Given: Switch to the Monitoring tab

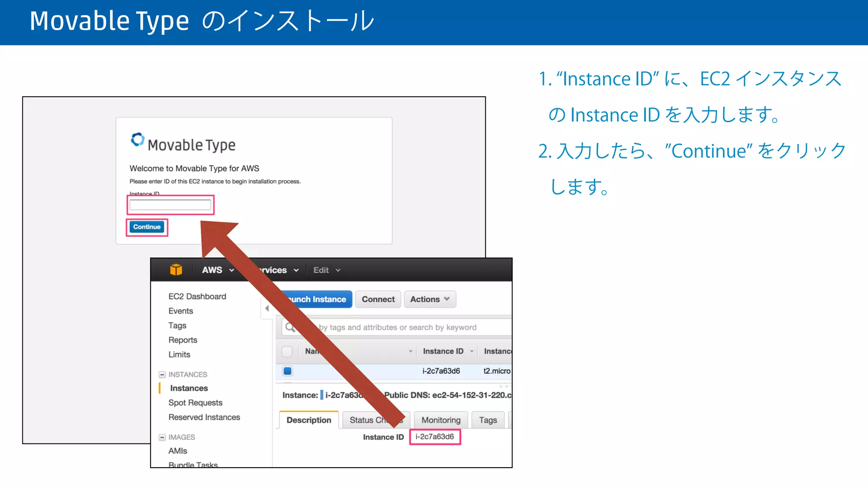Looking at the screenshot, I should pos(441,420).
